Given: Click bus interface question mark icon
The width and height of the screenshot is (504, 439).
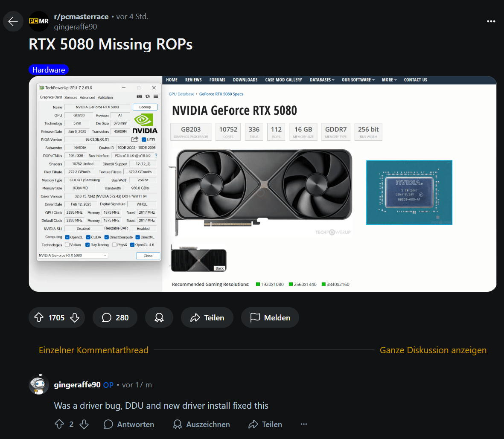Looking at the screenshot, I should [156, 156].
